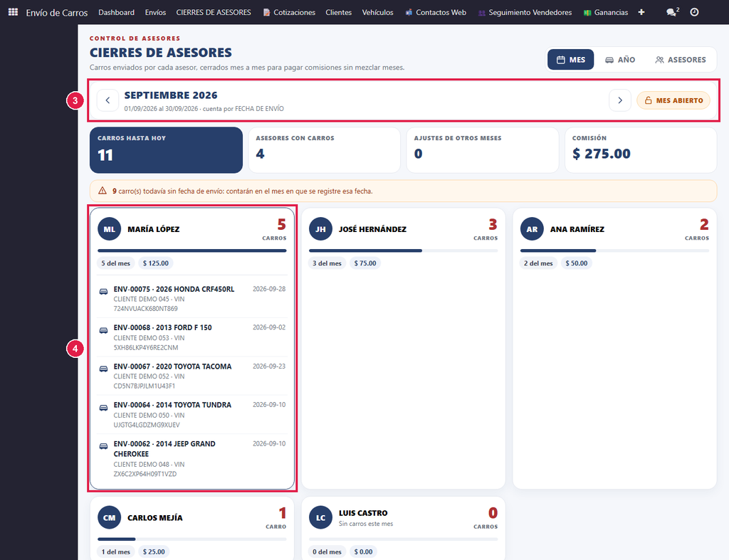The height and width of the screenshot is (560, 729).
Task: Click José Hernández's progress bar
Action: [404, 250]
